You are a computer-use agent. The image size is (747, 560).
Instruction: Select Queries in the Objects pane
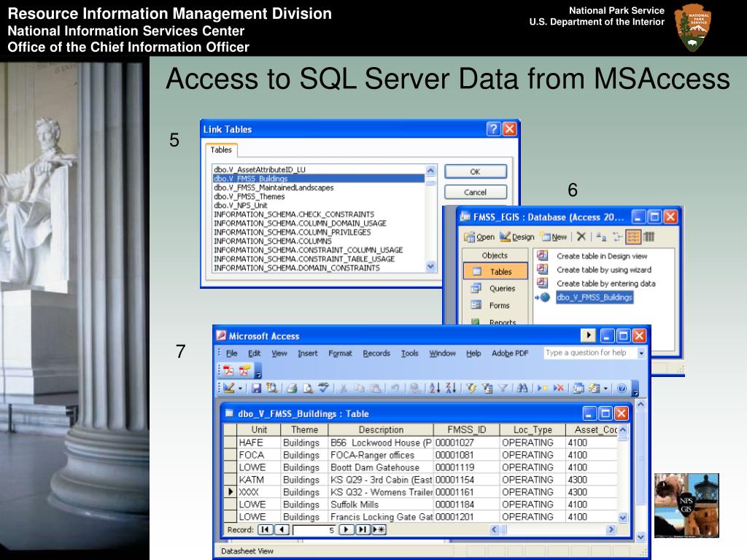pyautogui.click(x=495, y=288)
